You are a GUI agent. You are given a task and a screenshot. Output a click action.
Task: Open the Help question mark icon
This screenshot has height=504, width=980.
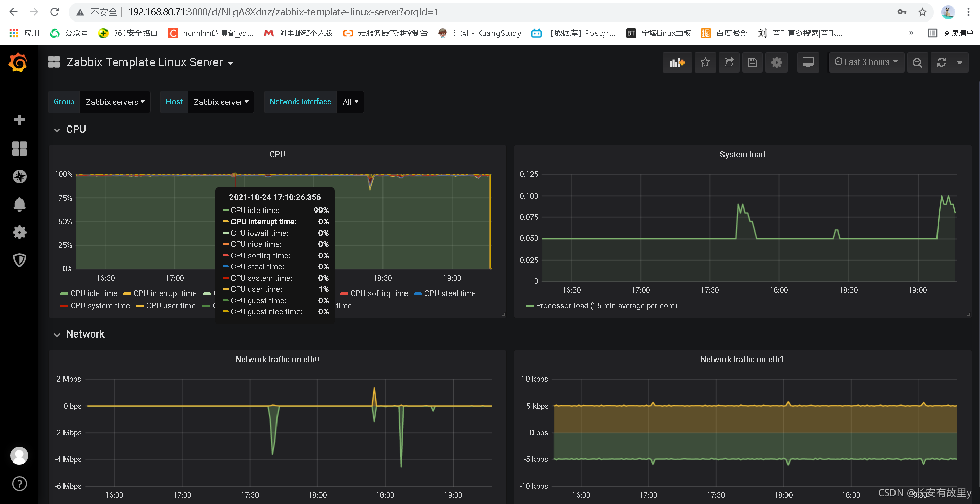coord(19,484)
